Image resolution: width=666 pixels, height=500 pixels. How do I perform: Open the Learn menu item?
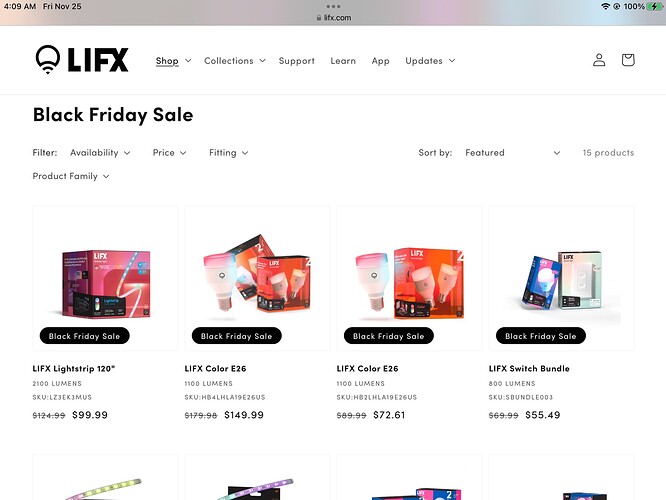coord(343,61)
